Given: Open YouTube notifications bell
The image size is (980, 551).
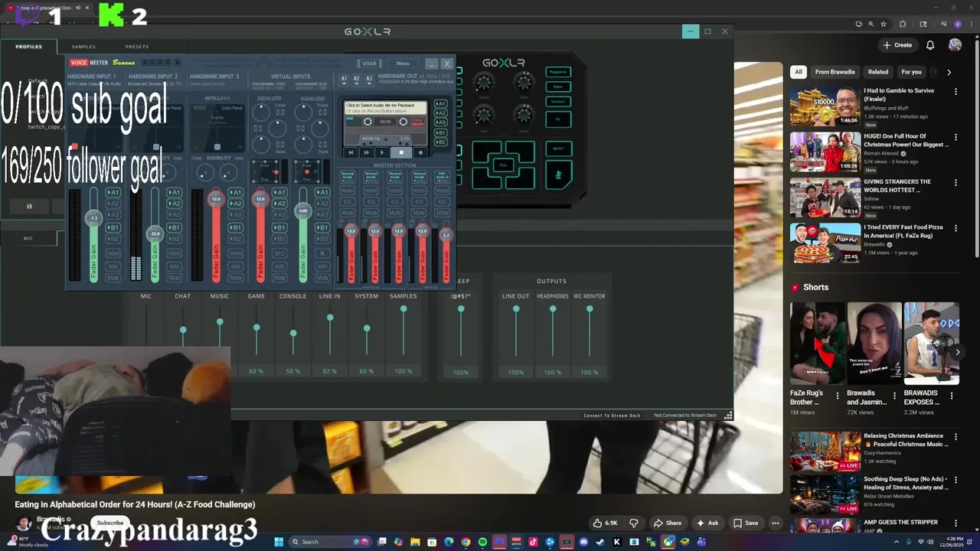Looking at the screenshot, I should coord(930,45).
